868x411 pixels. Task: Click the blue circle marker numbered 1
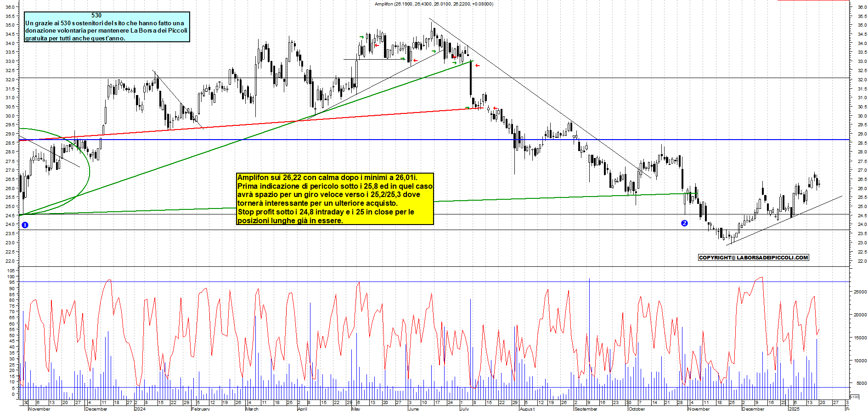[25, 225]
